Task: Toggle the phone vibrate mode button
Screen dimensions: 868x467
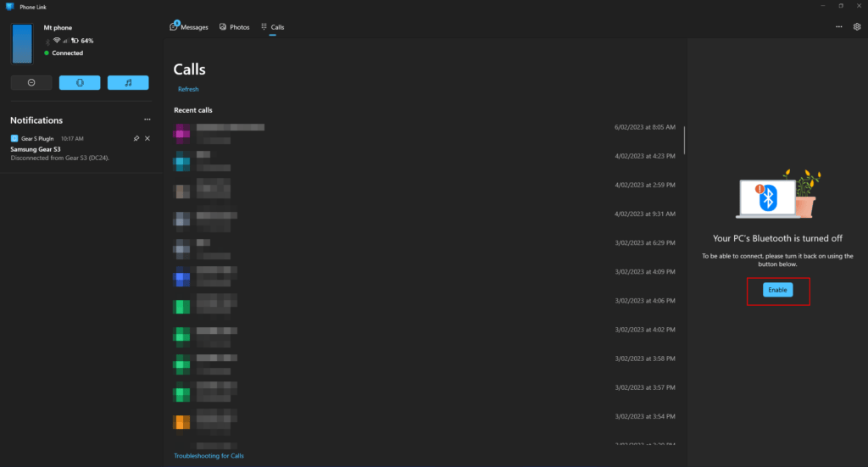Action: tap(80, 82)
